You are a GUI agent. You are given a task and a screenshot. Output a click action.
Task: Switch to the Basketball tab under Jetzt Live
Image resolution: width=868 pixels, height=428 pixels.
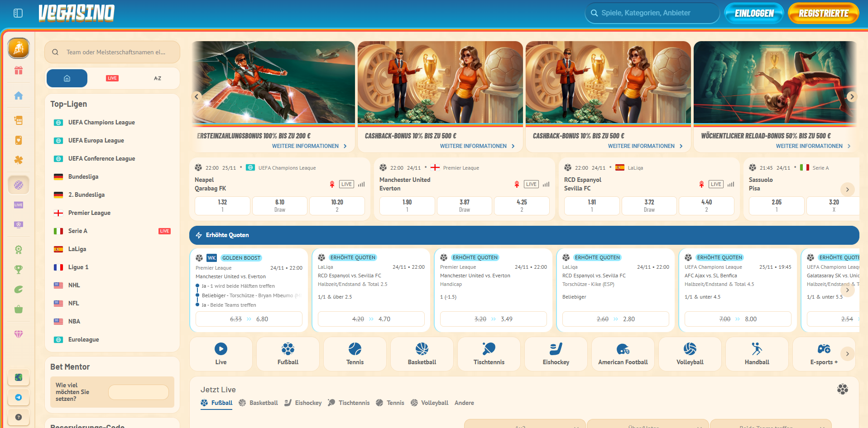[x=263, y=403]
